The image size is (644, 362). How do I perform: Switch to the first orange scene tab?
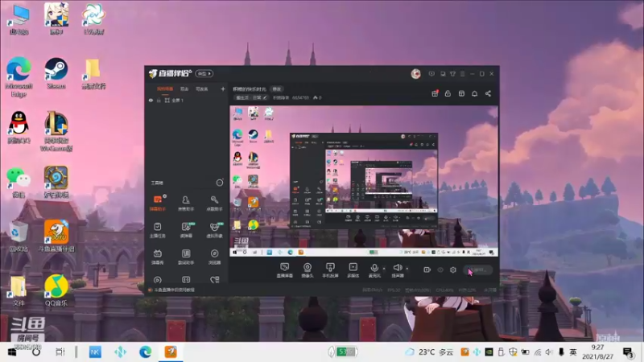[165, 88]
